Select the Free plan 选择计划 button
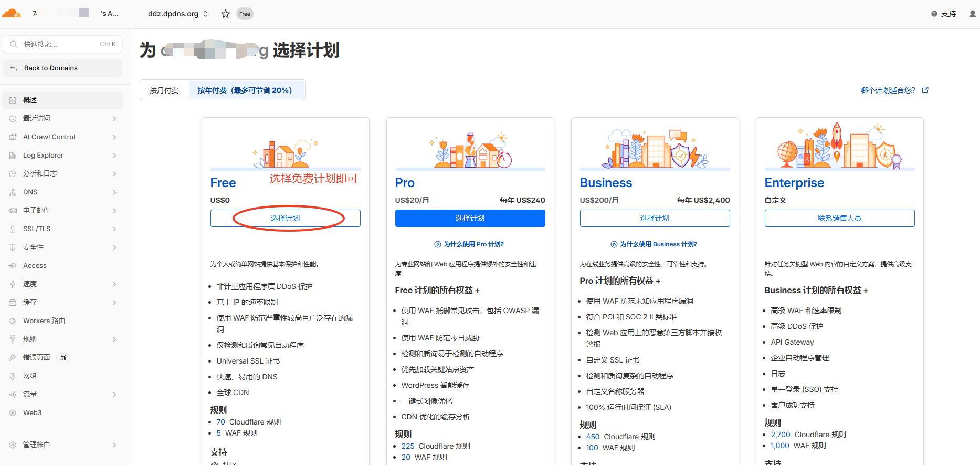 (x=285, y=219)
